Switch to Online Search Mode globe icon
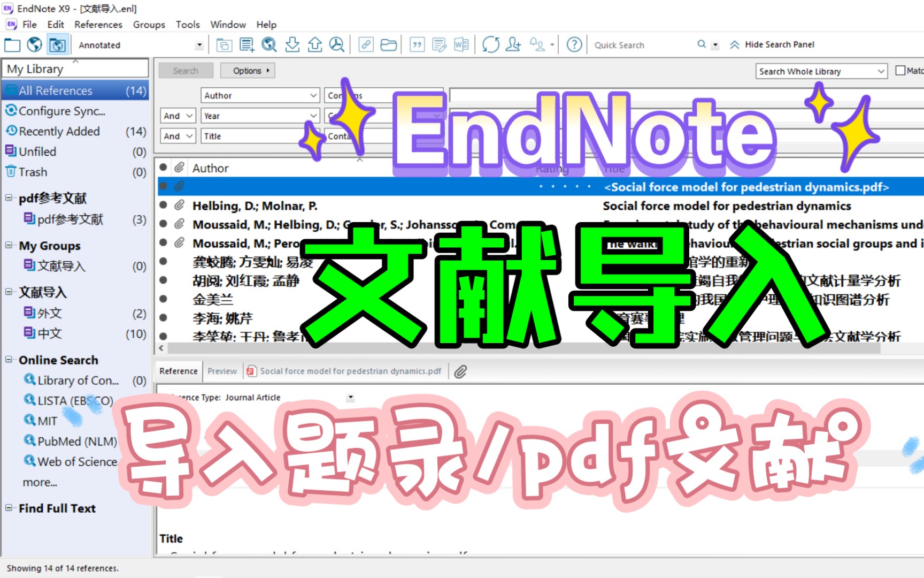This screenshot has width=924, height=578. pos(35,45)
